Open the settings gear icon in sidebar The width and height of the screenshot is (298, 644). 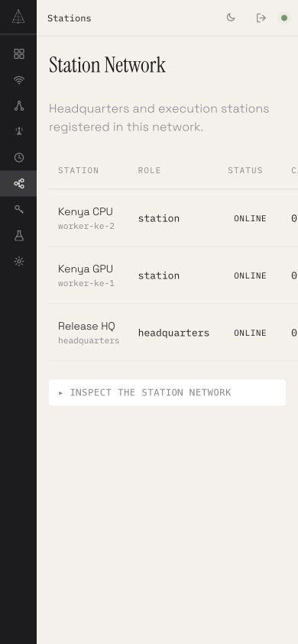pyautogui.click(x=19, y=261)
